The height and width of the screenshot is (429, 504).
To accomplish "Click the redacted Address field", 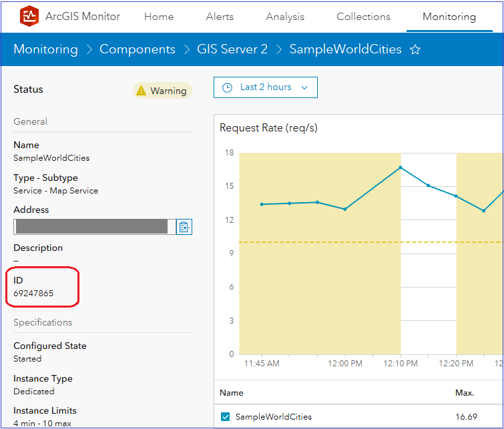I will tap(95, 227).
